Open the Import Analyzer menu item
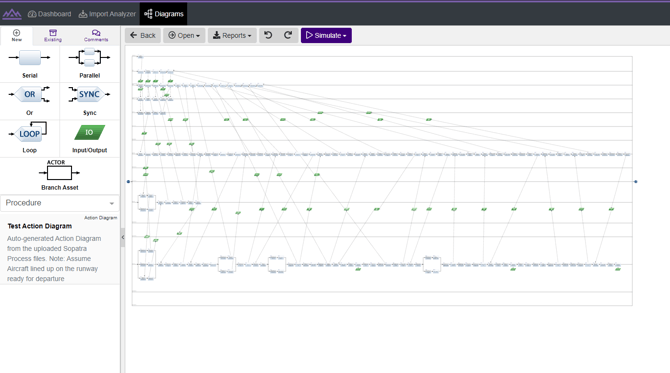This screenshot has height=373, width=670. coord(107,14)
